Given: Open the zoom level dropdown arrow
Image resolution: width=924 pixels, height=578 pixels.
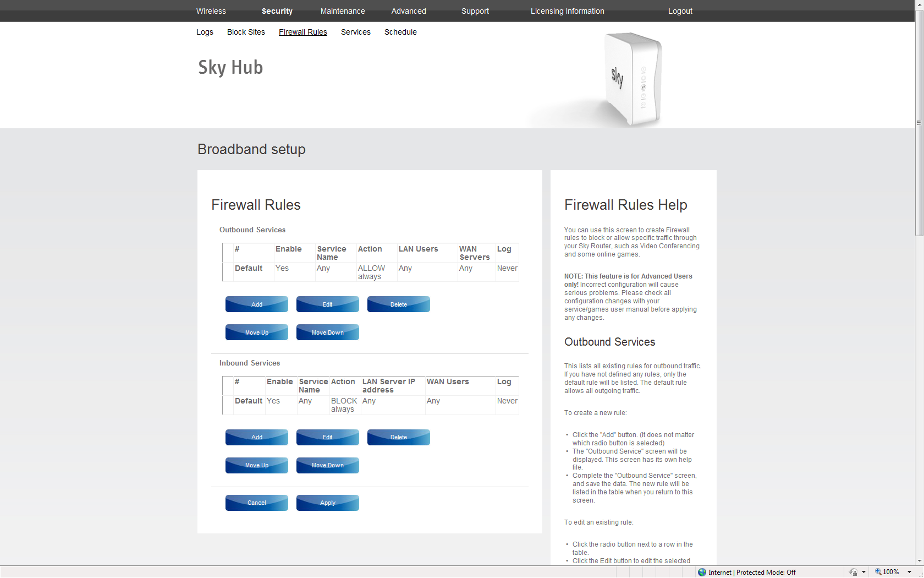Looking at the screenshot, I should pos(910,572).
